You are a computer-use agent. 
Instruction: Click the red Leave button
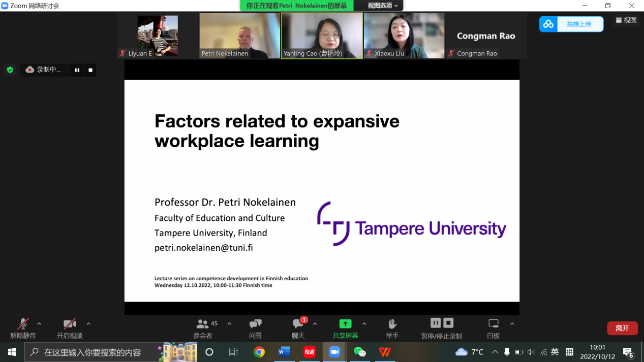pos(622,328)
